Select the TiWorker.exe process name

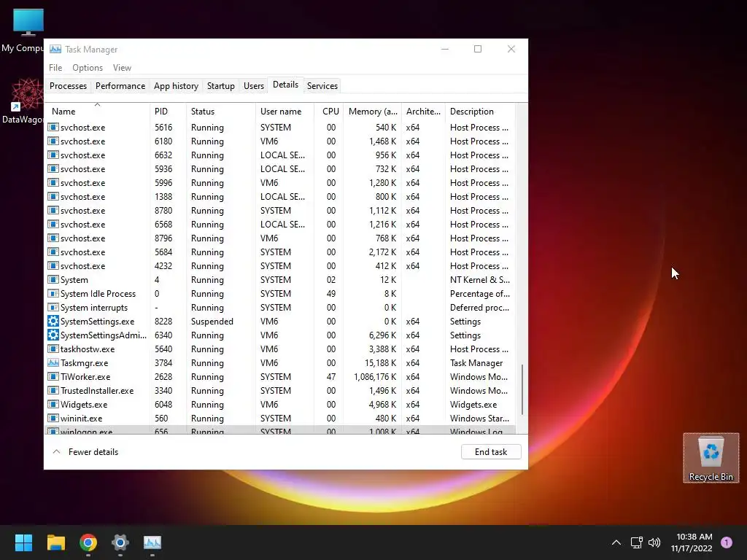[85, 377]
